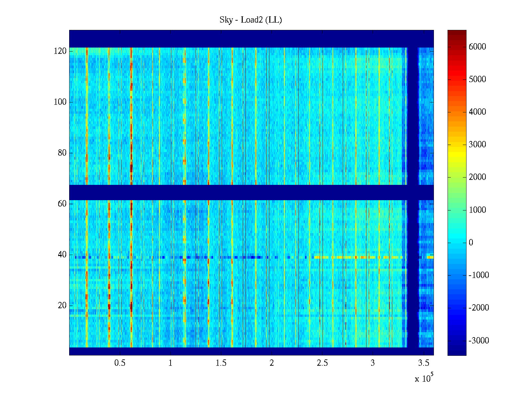Select y-axis tick label 40
Viewport: 532px width, 399px height.
click(62, 255)
